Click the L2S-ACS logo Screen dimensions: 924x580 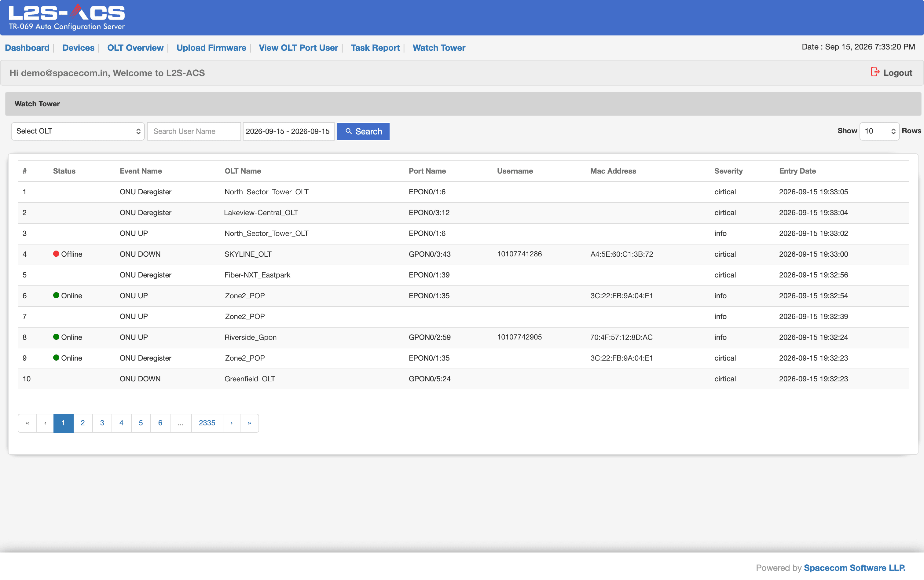(67, 17)
